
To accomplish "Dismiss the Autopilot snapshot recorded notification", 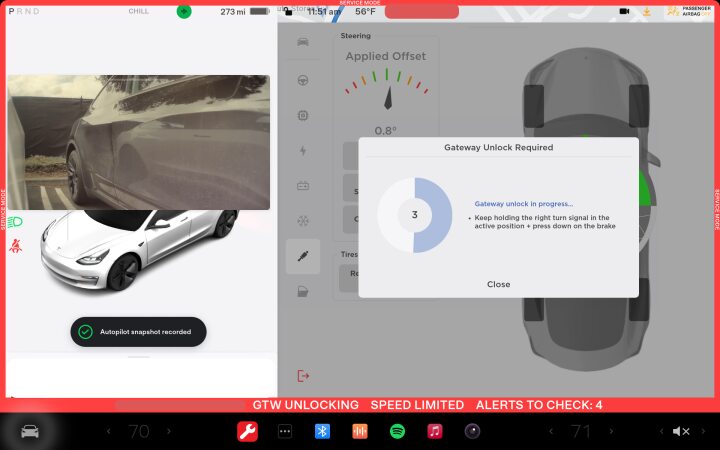I will pos(138,332).
